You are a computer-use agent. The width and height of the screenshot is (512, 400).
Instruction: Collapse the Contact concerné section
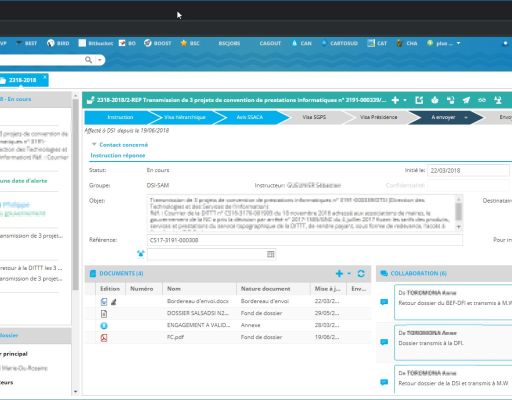point(94,144)
